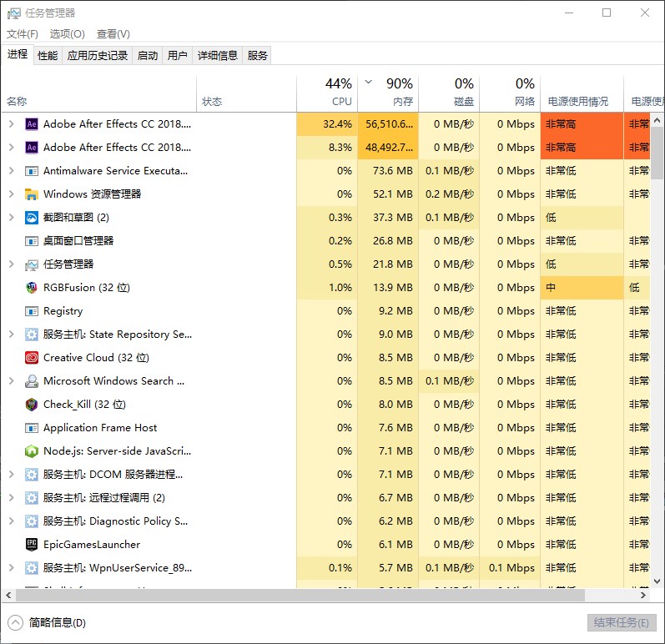The width and height of the screenshot is (665, 644).
Task: Click the Antimalware Service Executable process icon
Action: 32,171
